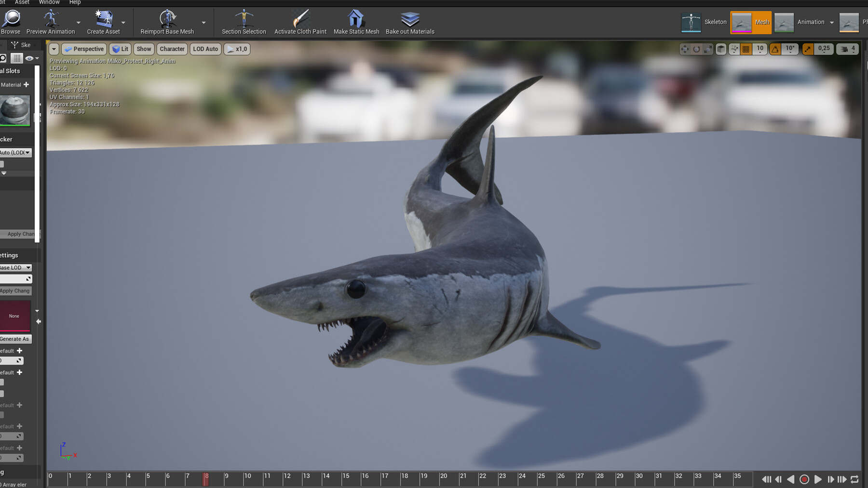Click the record button on playback bar
868x488 pixels.
(x=804, y=479)
